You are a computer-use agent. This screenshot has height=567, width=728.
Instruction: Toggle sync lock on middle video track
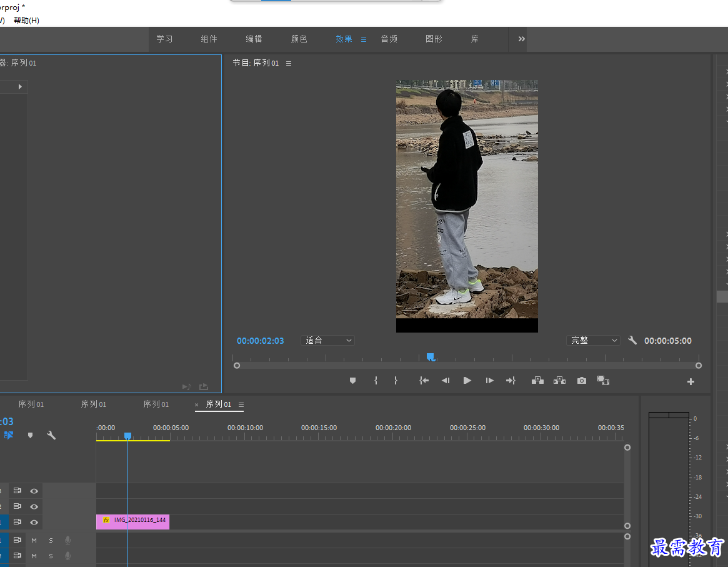click(x=17, y=506)
